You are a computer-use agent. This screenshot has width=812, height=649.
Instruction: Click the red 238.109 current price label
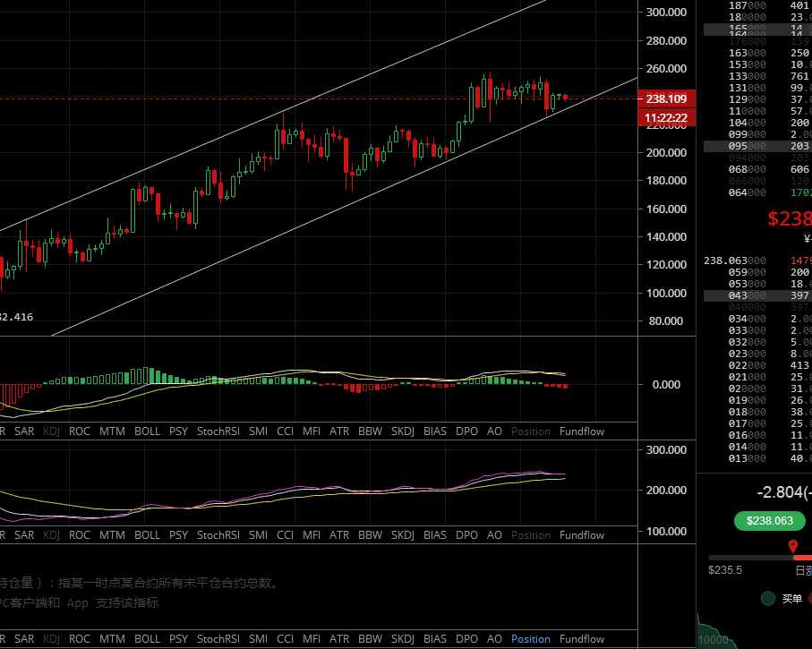coord(665,98)
